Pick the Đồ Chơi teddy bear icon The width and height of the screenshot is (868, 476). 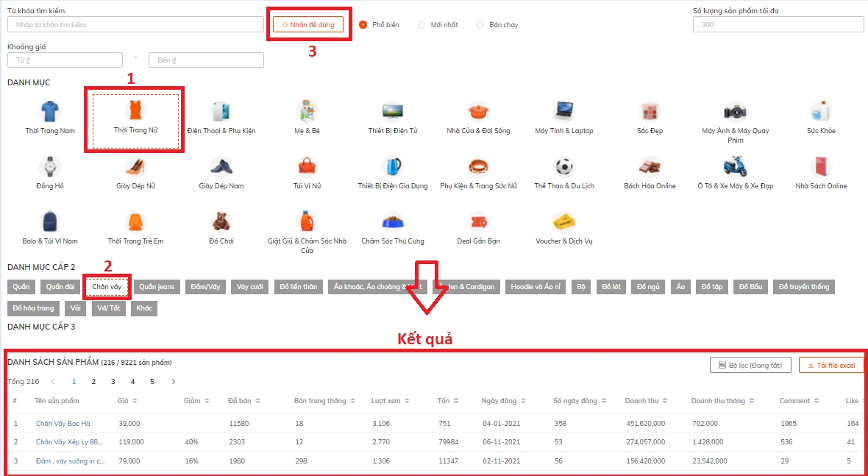click(221, 221)
